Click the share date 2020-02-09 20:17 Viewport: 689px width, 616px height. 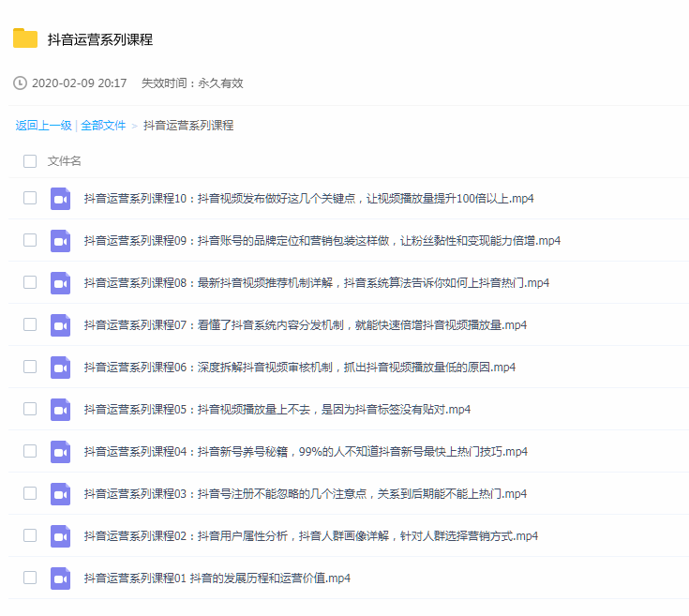pyautogui.click(x=79, y=83)
